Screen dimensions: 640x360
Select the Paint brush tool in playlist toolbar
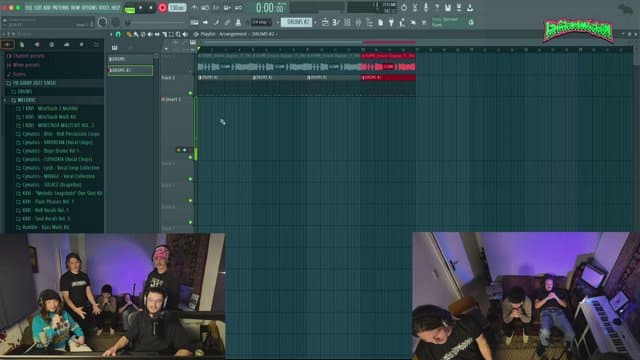pyautogui.click(x=136, y=35)
